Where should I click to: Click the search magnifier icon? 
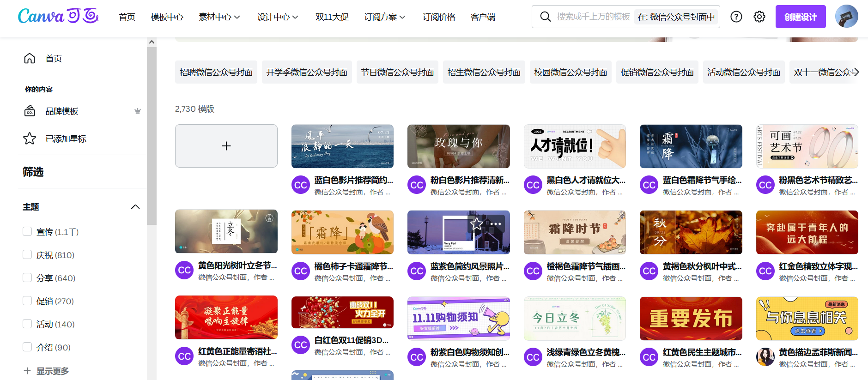tap(545, 17)
